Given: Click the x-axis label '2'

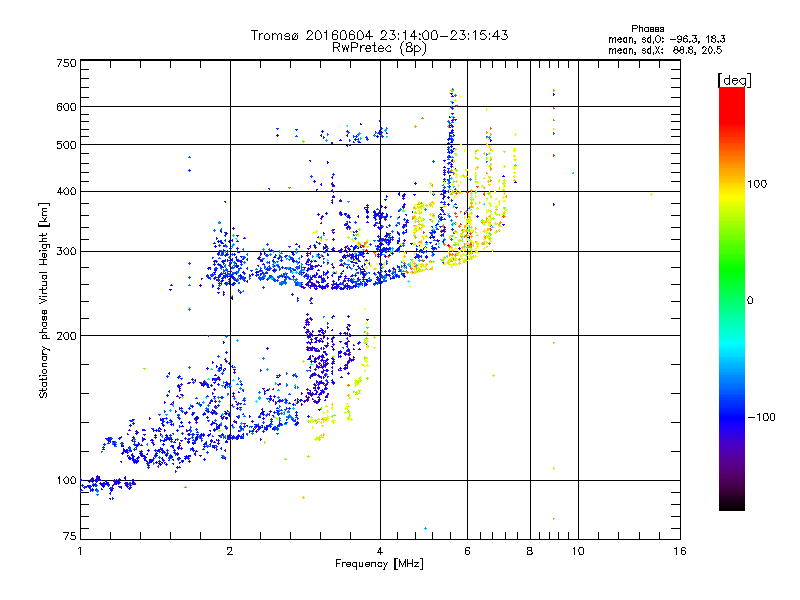Looking at the screenshot, I should click(x=230, y=551).
